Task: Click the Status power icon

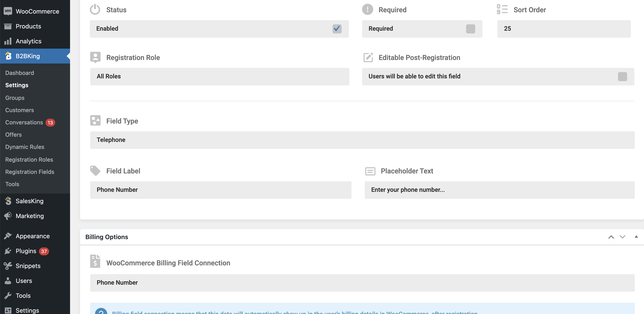Action: pos(95,9)
